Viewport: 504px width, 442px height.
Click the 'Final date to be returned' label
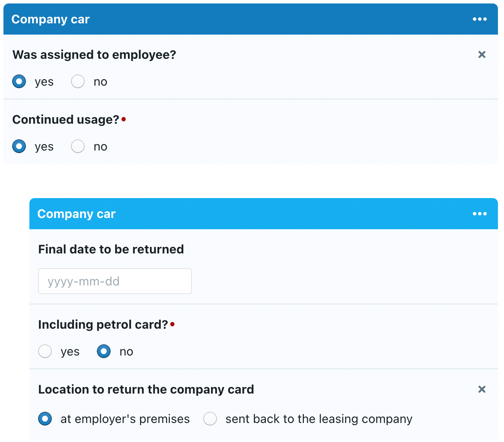(x=111, y=250)
